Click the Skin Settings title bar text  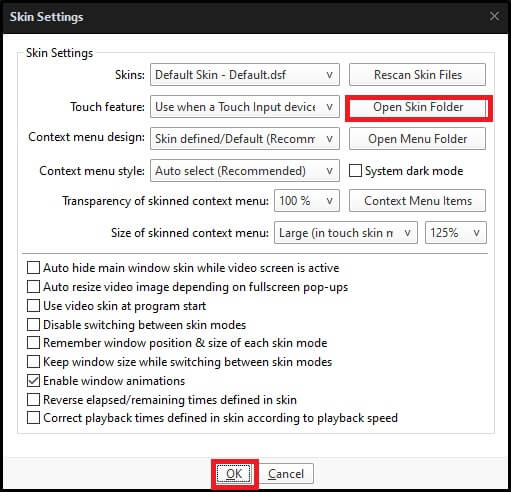tap(46, 17)
